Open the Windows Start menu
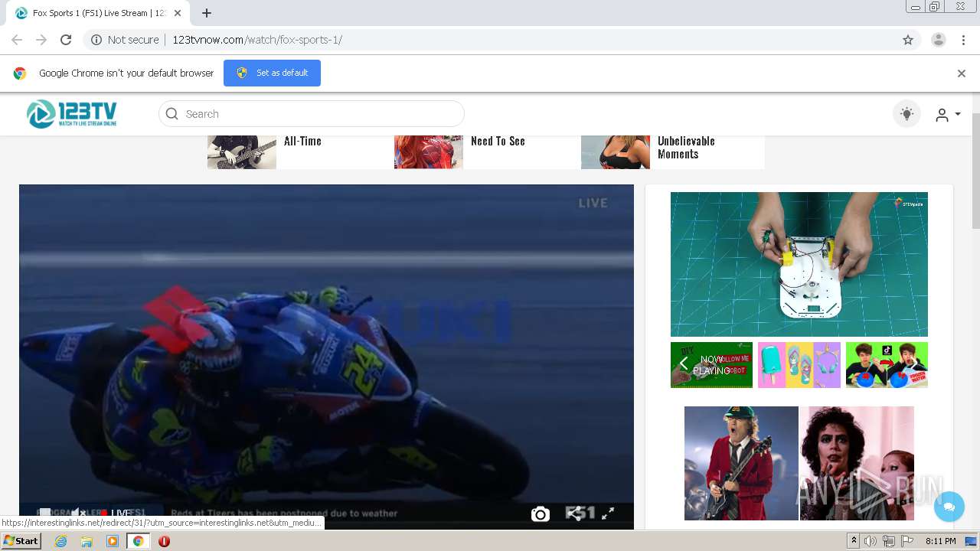 coord(21,541)
